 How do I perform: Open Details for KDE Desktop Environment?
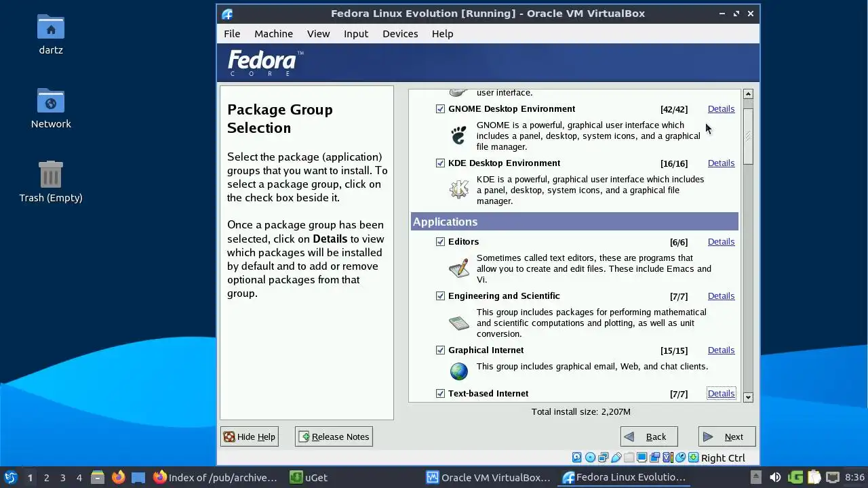pyautogui.click(x=721, y=163)
